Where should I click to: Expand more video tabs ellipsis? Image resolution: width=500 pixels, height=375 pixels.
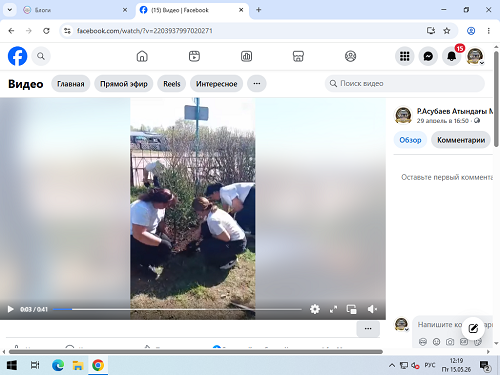tap(257, 84)
